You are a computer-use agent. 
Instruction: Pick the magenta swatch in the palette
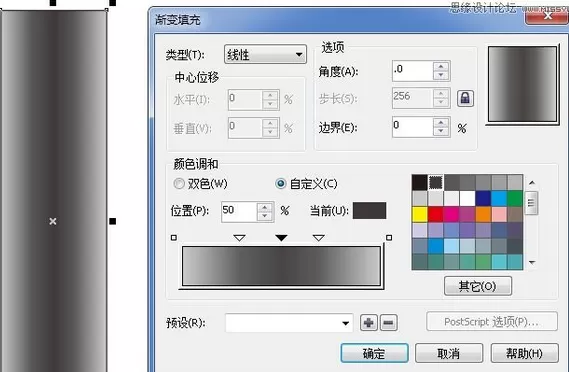[451, 214]
